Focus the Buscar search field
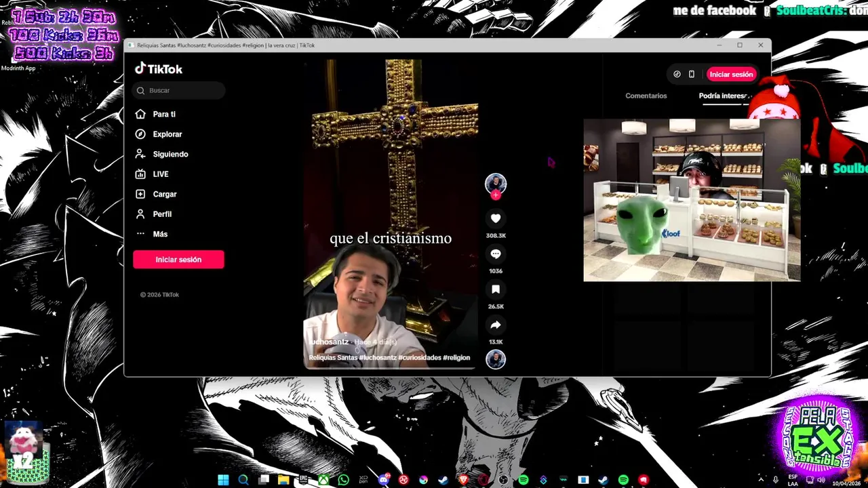Image resolution: width=868 pixels, height=488 pixels. (179, 90)
